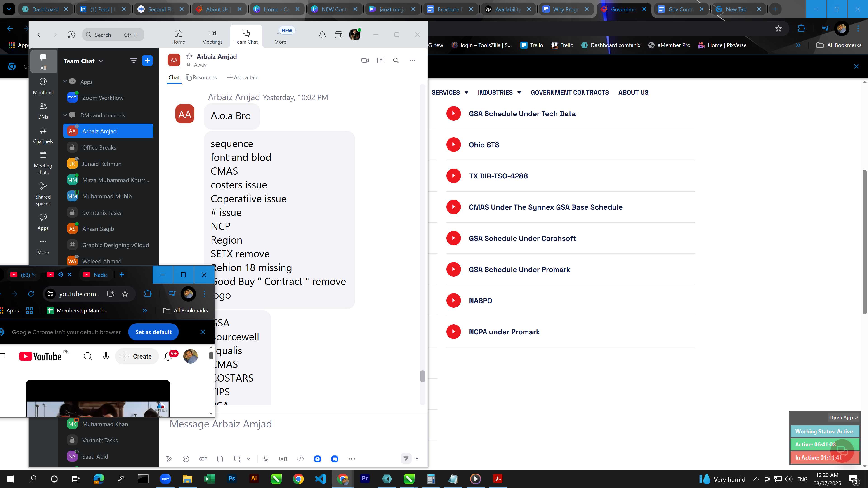Open Photoshop from the Windows taskbar
This screenshot has height=488, width=868.
[x=232, y=479]
